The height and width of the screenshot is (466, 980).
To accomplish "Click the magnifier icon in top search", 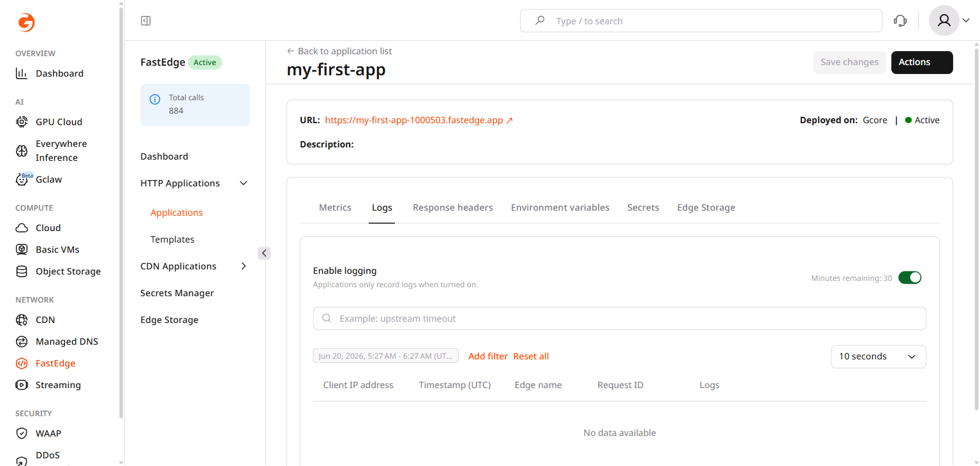I will tap(540, 20).
